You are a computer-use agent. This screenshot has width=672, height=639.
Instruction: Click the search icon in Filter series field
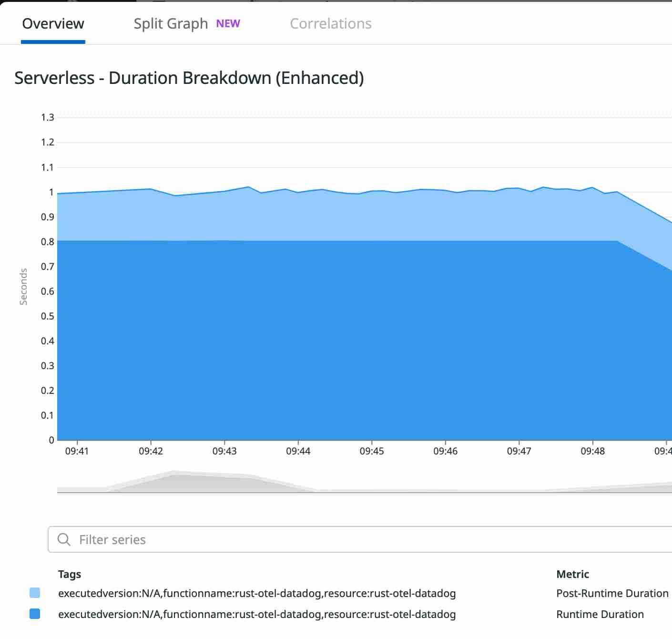click(x=64, y=539)
